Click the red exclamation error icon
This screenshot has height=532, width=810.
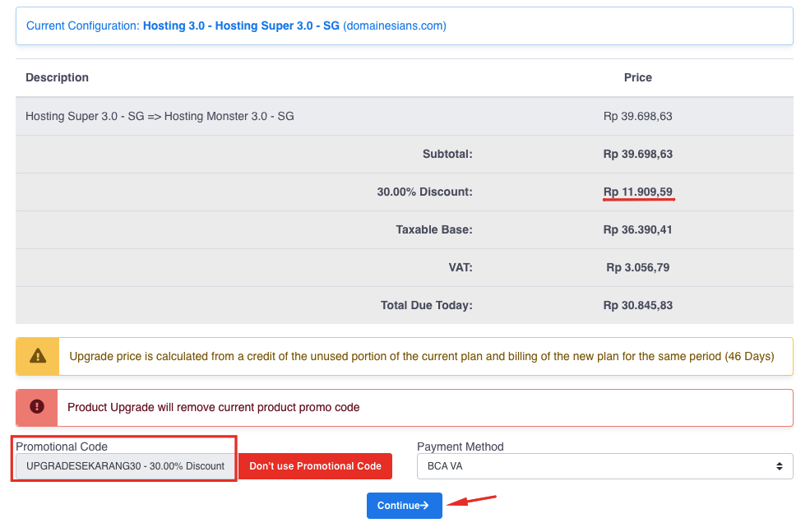(36, 407)
